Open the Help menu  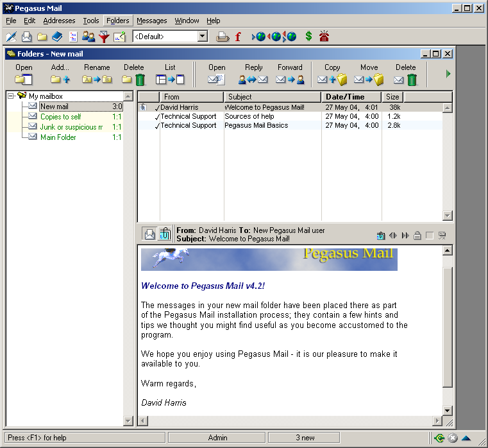(x=213, y=21)
